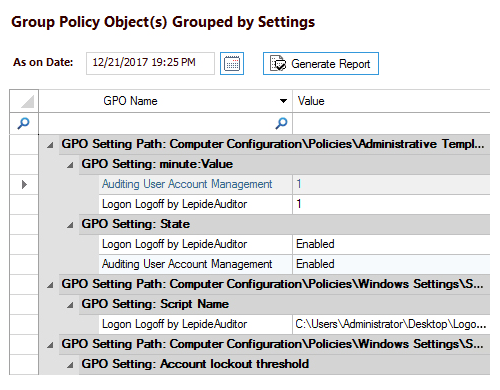Collapse the GPO Setting minute:Value group
Viewport: 500px width, 390px height.
[x=70, y=165]
